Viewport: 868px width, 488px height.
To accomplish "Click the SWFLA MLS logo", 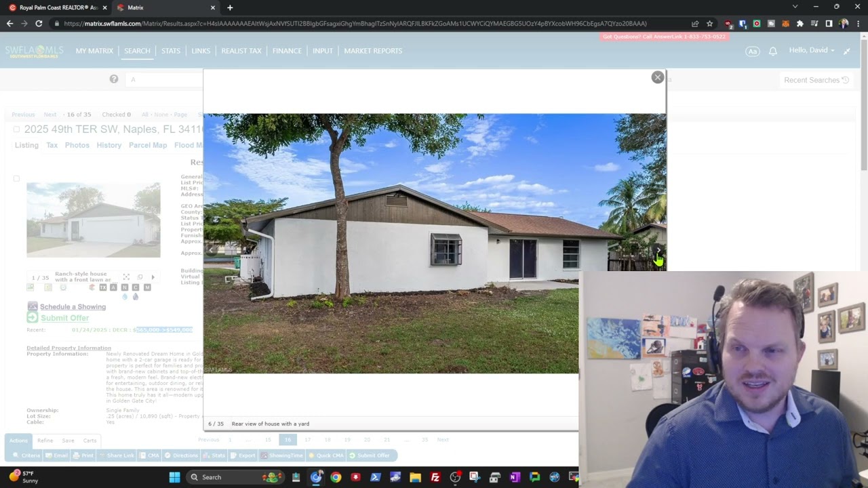I will (34, 52).
